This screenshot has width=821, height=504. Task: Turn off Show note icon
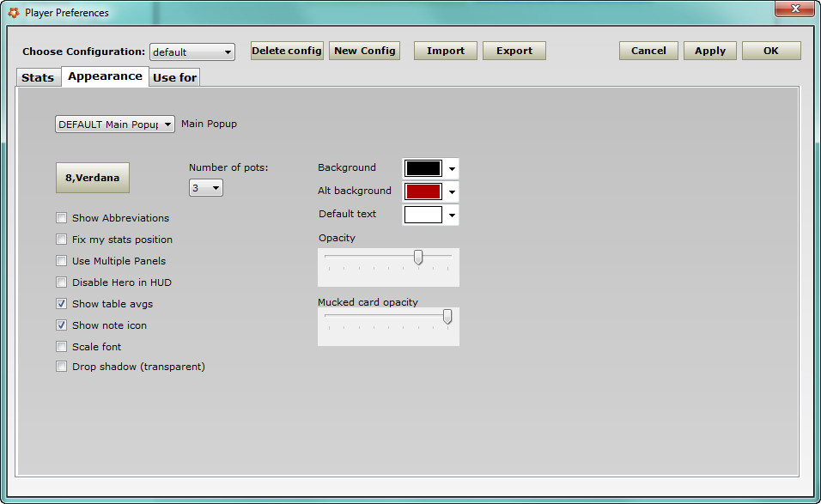61,325
